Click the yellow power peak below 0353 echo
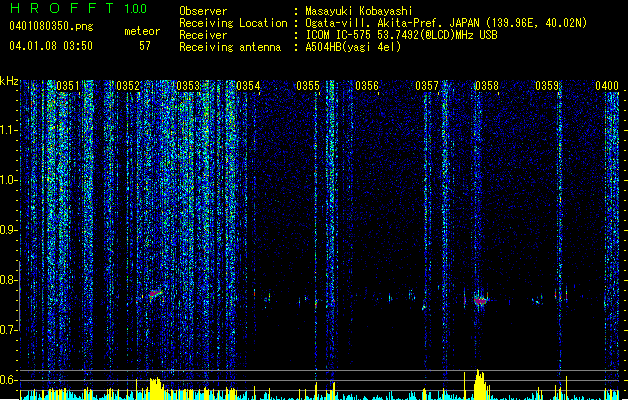Screen dimensions: 629x400 [156, 388]
